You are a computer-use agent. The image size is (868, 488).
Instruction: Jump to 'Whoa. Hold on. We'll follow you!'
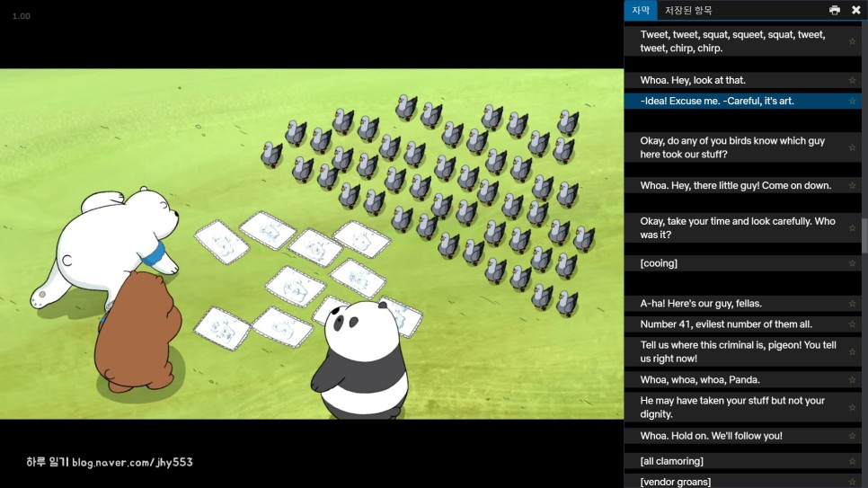coord(742,436)
